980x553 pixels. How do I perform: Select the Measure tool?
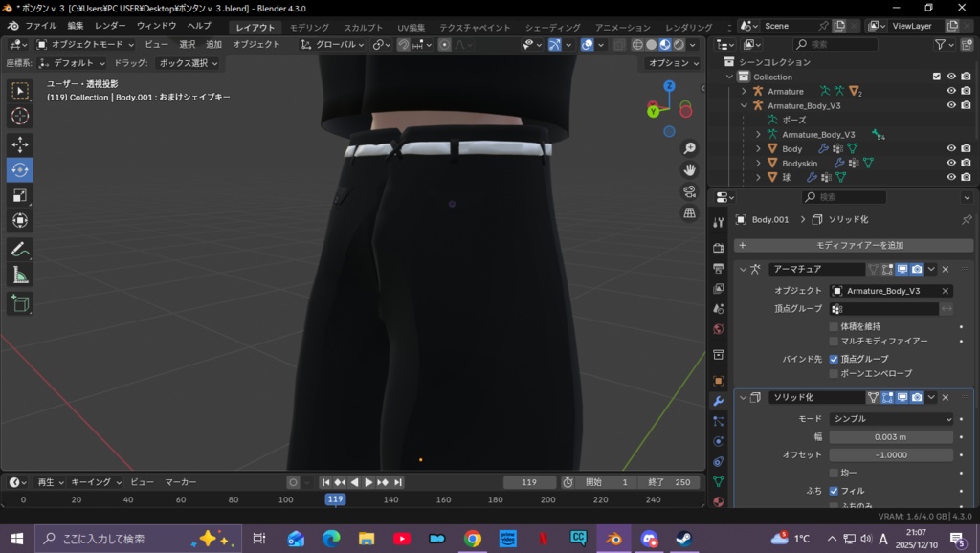coord(20,275)
